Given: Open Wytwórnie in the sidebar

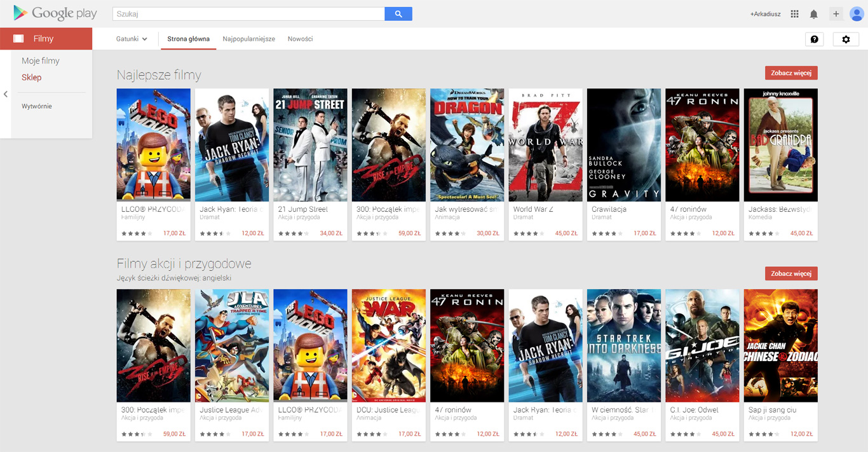Looking at the screenshot, I should click(37, 106).
